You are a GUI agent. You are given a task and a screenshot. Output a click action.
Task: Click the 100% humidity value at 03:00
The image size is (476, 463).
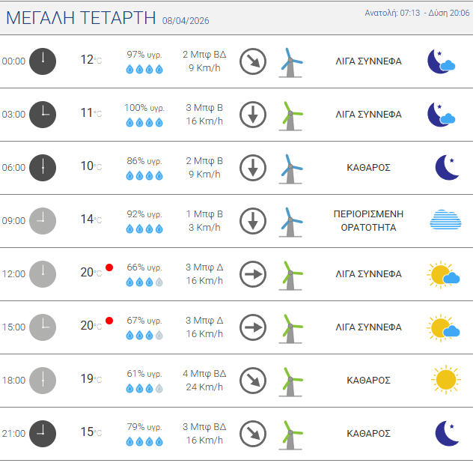144,107
